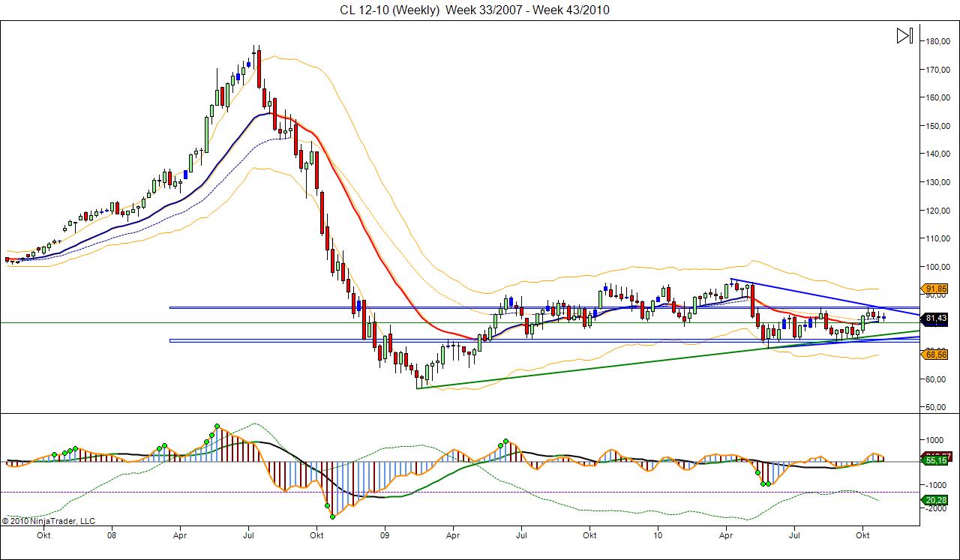Click the 60,00 price axis label

tap(937, 379)
